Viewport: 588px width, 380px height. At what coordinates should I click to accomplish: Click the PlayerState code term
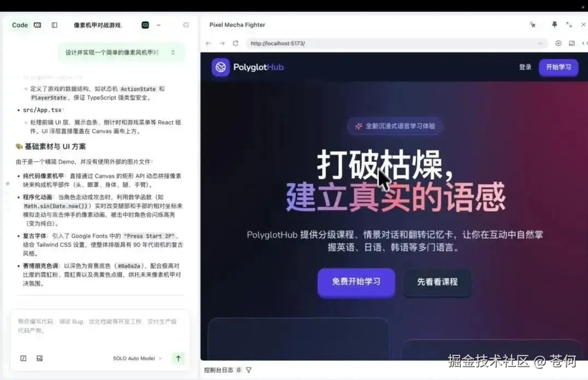(49, 98)
